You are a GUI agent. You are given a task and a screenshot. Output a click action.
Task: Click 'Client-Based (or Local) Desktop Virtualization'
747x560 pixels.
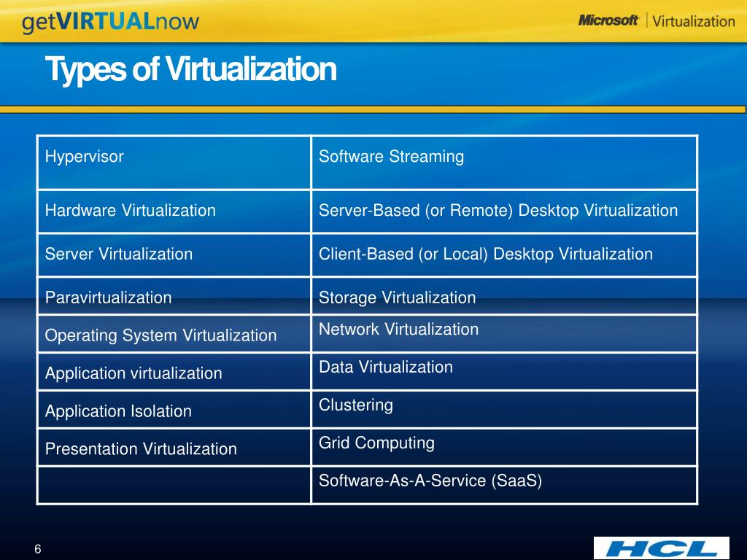pyautogui.click(x=504, y=254)
